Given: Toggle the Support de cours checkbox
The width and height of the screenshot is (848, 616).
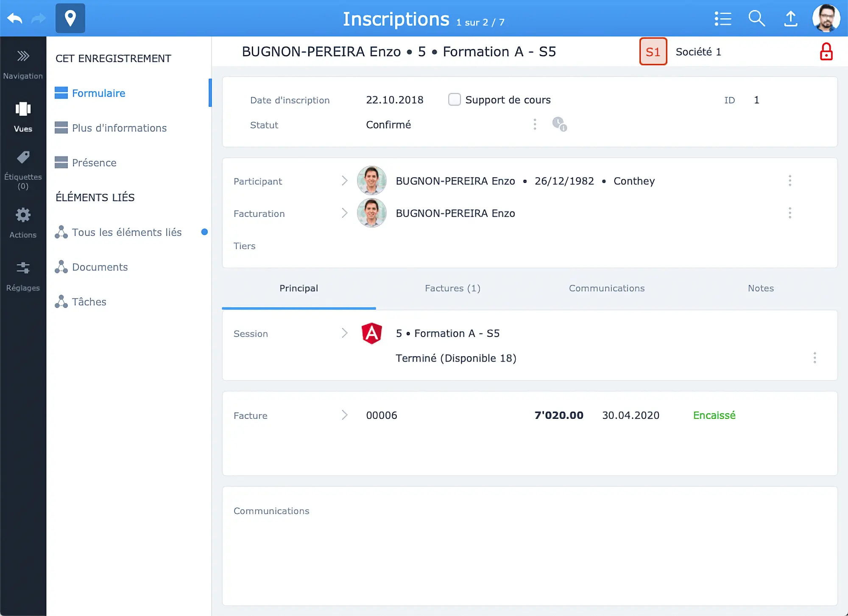Looking at the screenshot, I should point(455,100).
